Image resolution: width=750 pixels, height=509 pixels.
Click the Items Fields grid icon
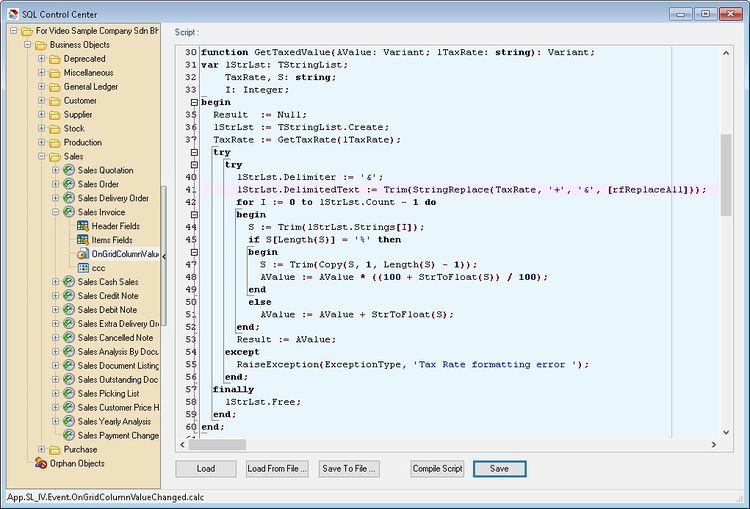pyautogui.click(x=83, y=240)
